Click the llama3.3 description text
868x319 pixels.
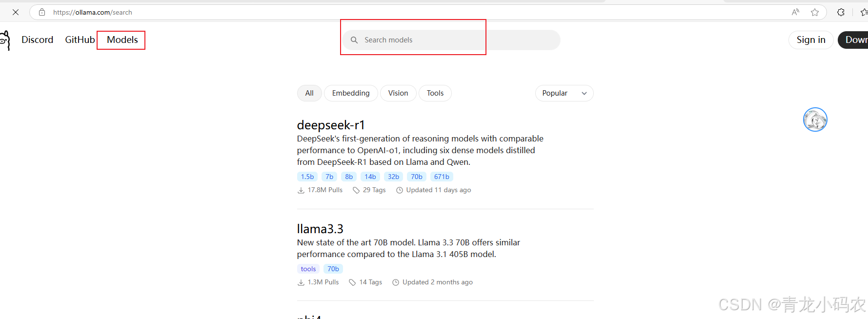coord(408,248)
